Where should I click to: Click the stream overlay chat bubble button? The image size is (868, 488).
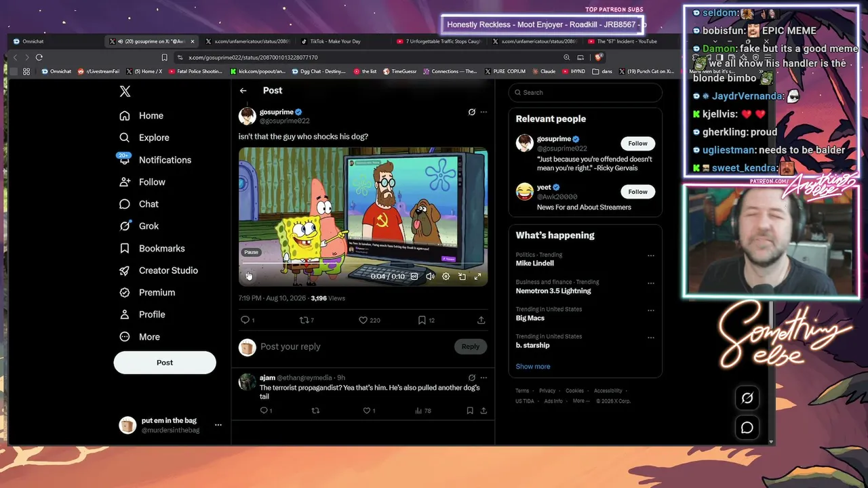point(747,428)
